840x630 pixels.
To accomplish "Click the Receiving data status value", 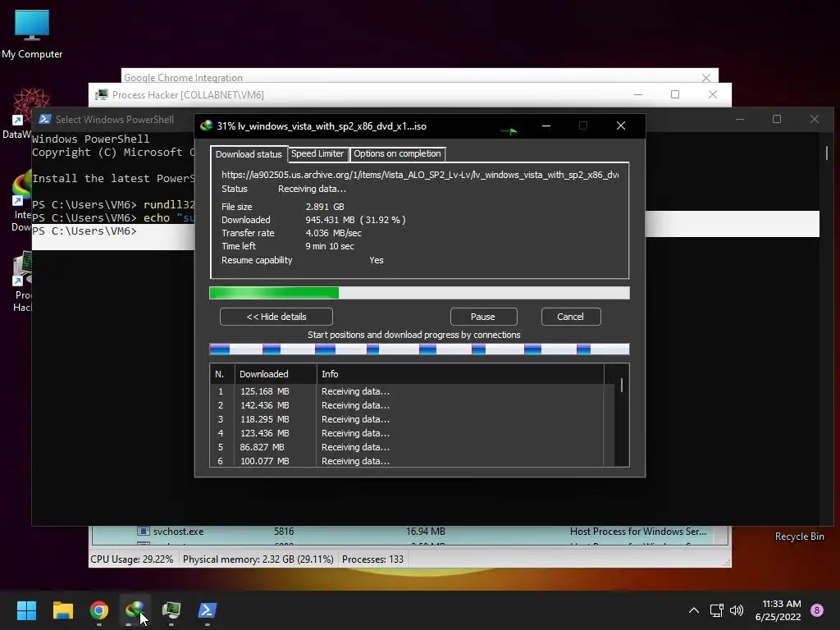I will pos(312,189).
